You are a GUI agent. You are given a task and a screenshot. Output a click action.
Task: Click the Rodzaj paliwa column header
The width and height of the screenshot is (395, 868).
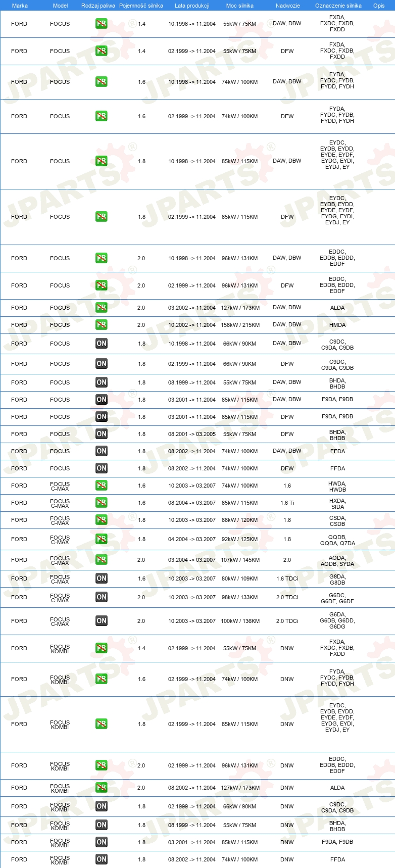coord(98,6)
